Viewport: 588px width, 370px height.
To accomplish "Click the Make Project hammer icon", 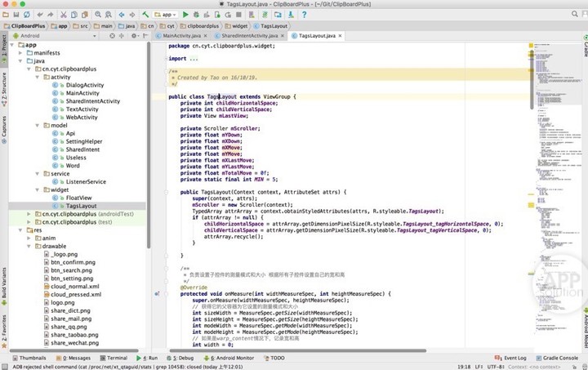I will [145, 15].
